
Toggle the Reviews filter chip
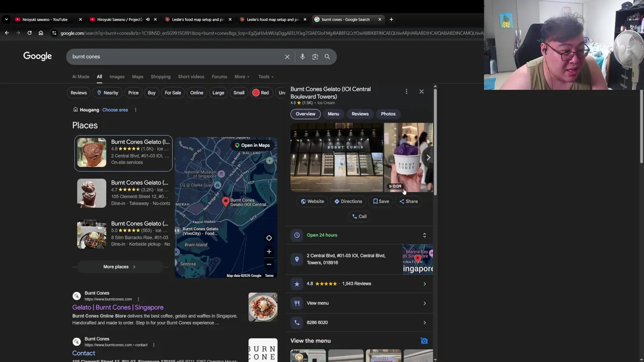(x=78, y=93)
